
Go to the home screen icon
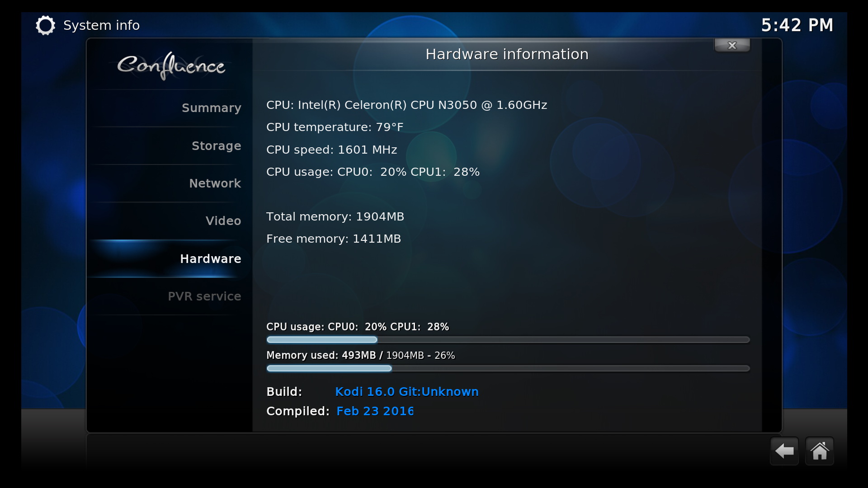tap(820, 451)
